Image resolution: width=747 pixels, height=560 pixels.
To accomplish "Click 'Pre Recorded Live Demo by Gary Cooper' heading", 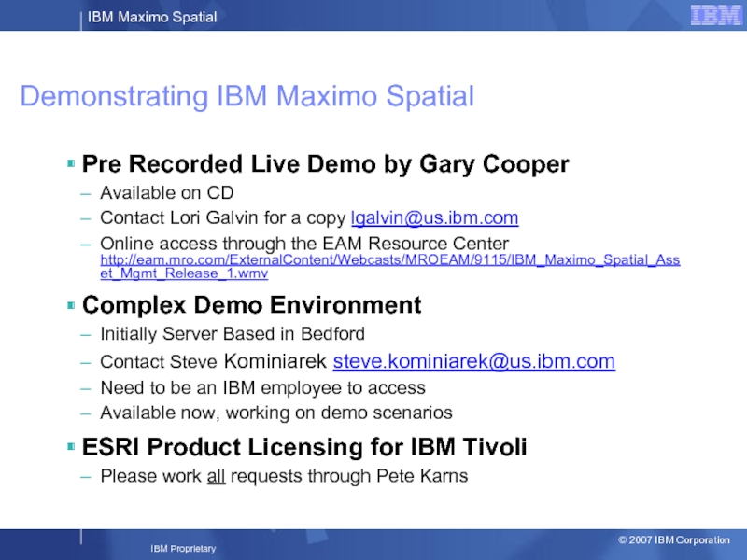I will pos(325,164).
